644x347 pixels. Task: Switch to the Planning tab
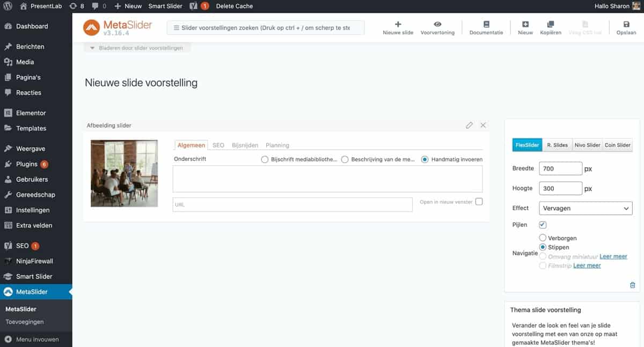coord(277,145)
